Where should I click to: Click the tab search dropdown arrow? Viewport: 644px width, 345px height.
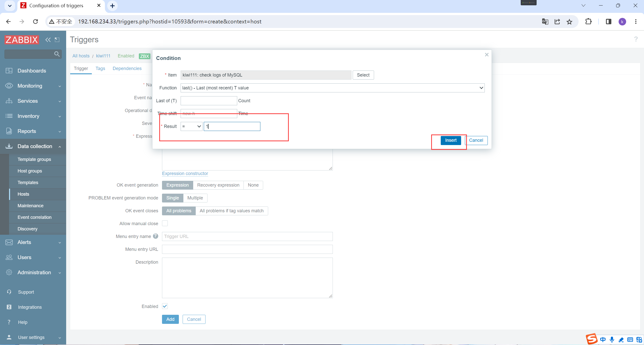point(10,6)
